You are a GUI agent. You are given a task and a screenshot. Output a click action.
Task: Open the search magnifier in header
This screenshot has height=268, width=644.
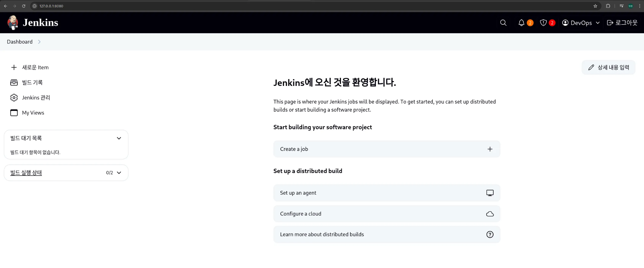coord(503,23)
